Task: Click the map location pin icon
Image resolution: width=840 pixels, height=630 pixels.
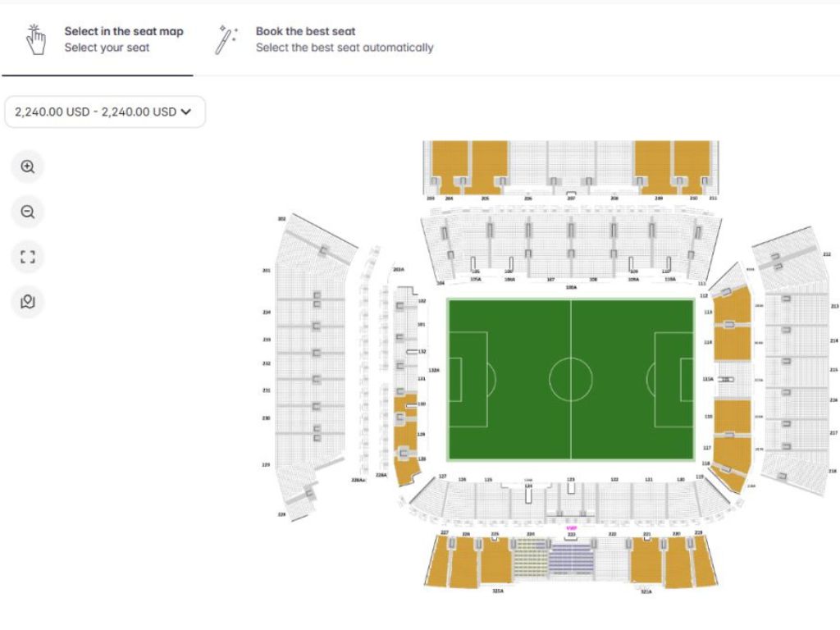Action: 28,302
